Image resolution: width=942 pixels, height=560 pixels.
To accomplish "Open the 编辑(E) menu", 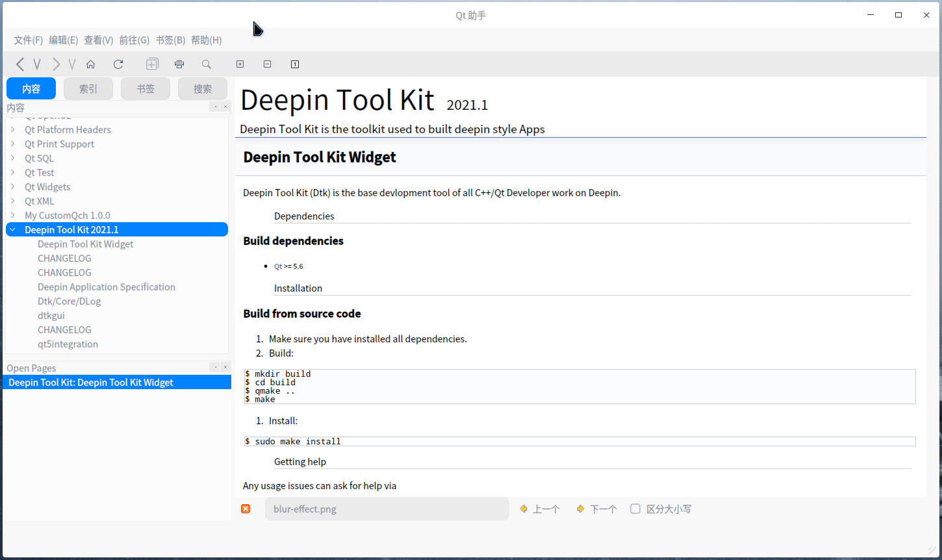I will (x=64, y=40).
